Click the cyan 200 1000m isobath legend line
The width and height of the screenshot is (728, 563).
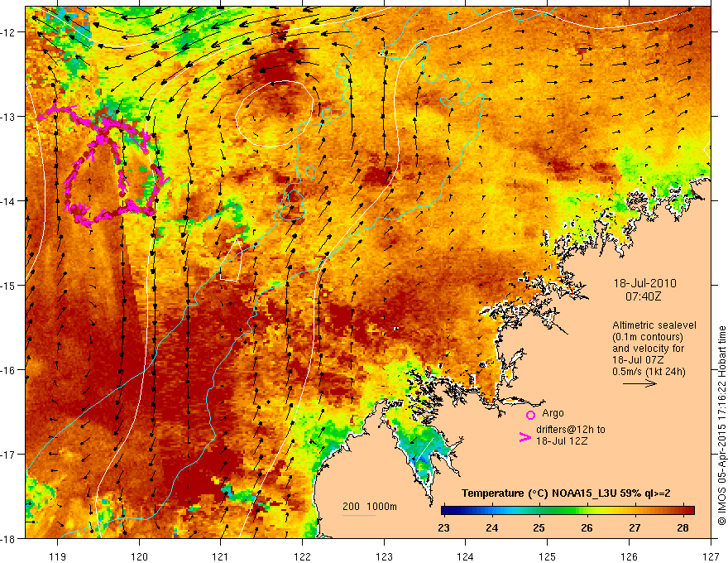(358, 515)
